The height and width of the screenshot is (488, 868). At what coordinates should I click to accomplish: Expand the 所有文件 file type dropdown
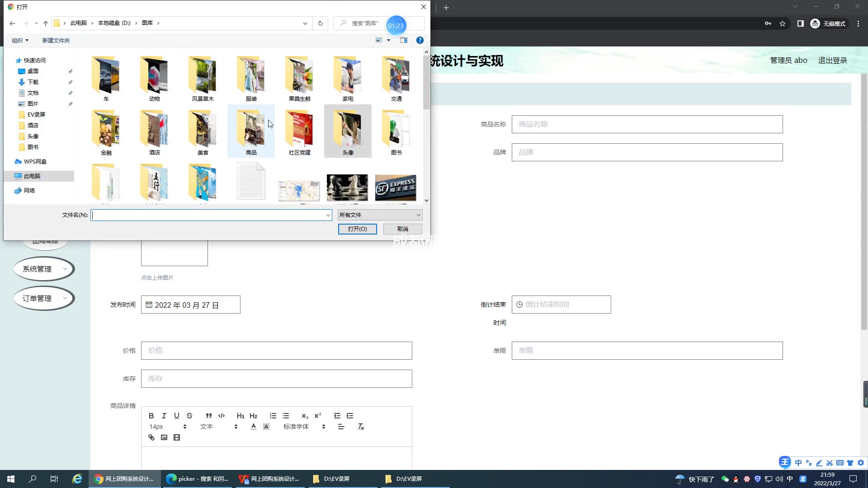click(x=380, y=215)
